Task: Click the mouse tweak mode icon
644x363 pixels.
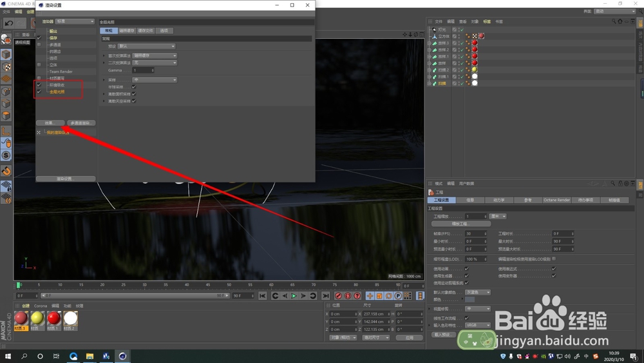Action: click(6, 143)
